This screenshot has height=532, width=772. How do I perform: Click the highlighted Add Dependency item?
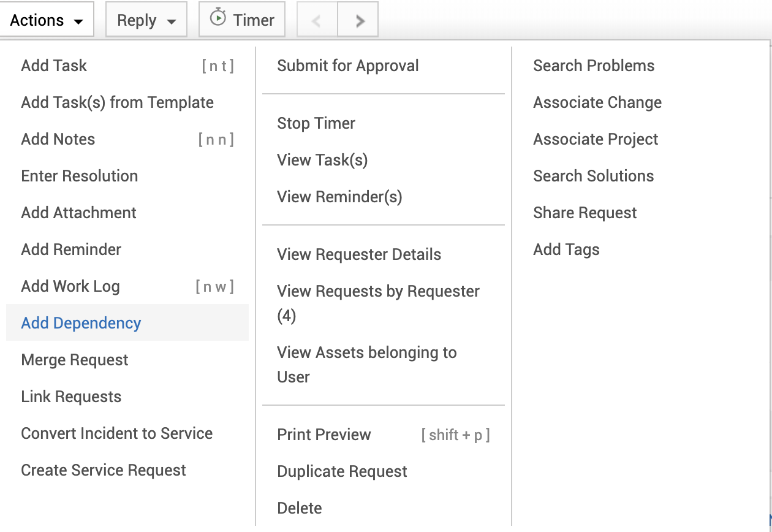click(81, 323)
